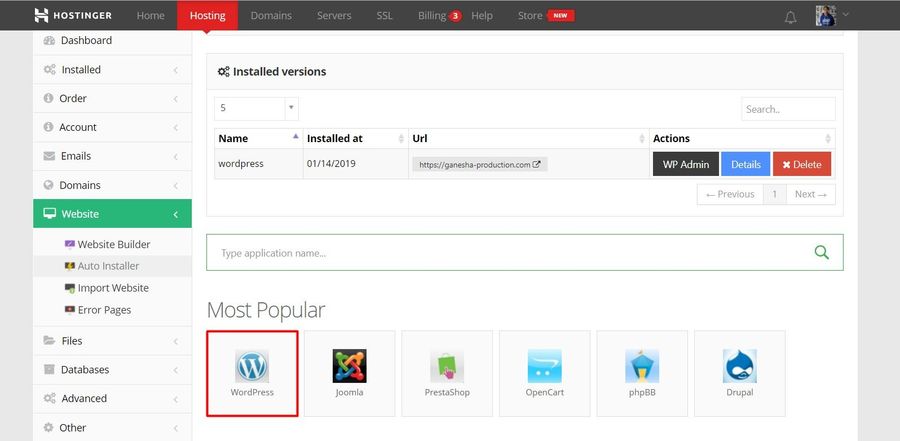The height and width of the screenshot is (441, 900).
Task: Click the Files folder icon
Action: tap(49, 341)
